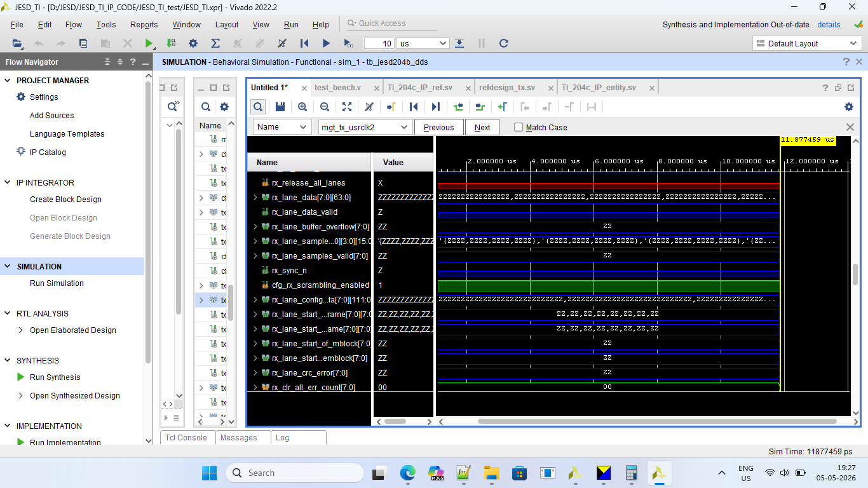
Task: Collapse all Flow Navigator sections icon
Action: (x=107, y=62)
